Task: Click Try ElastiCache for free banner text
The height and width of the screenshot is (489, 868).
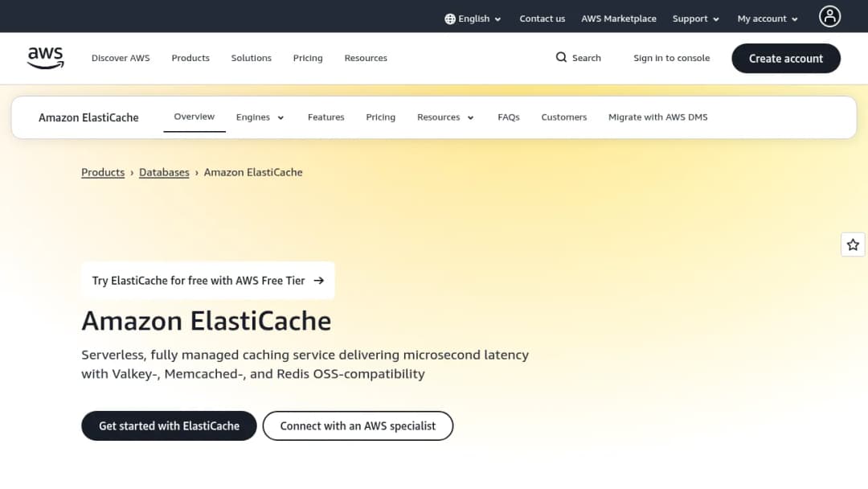Action: (199, 281)
